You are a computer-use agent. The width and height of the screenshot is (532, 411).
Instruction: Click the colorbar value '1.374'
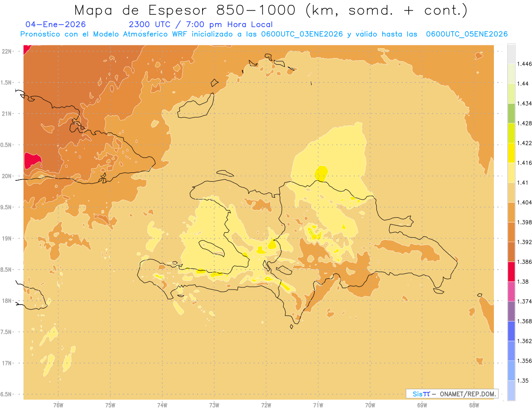524,301
